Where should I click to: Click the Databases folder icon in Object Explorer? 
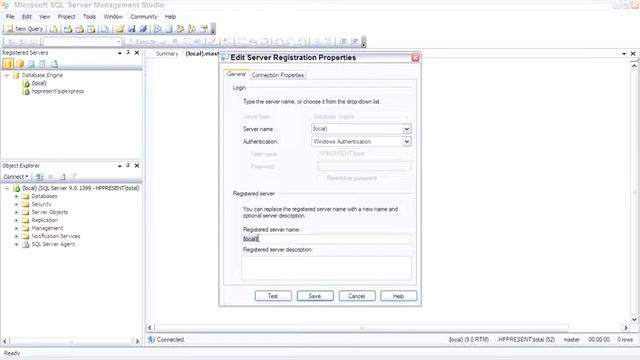(25, 196)
